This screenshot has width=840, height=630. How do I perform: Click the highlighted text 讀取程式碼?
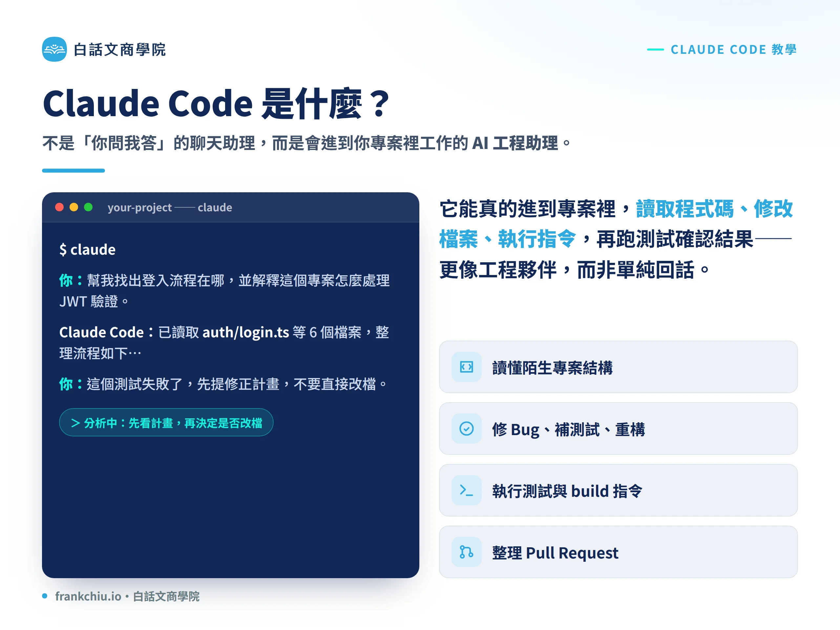point(685,208)
